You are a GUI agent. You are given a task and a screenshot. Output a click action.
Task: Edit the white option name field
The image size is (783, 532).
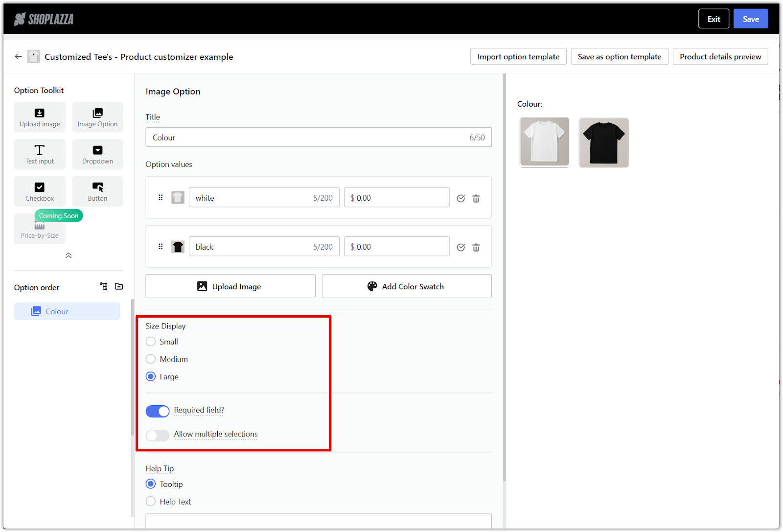click(x=264, y=197)
